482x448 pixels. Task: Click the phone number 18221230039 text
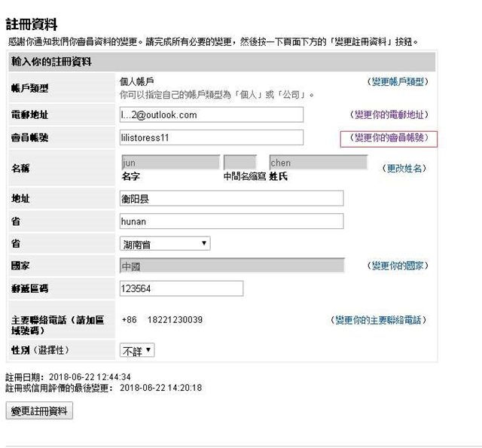point(175,320)
